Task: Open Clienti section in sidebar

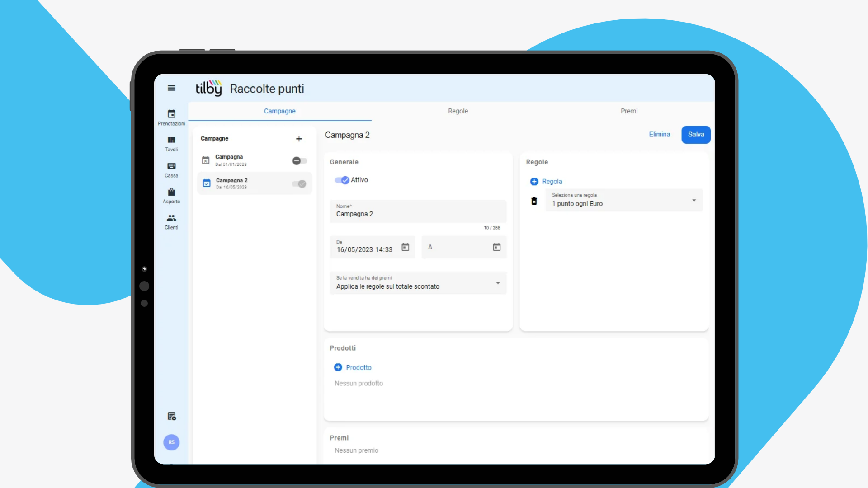Action: click(171, 222)
